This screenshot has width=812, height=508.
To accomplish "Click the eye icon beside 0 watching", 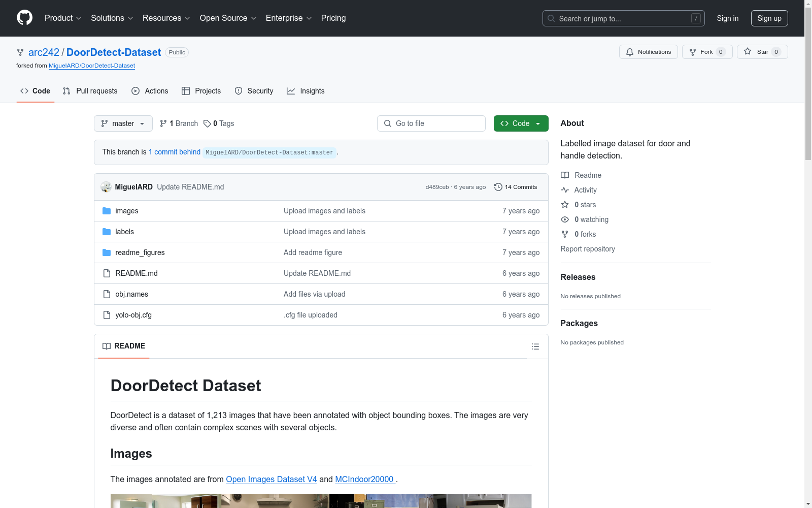I will 565,219.
